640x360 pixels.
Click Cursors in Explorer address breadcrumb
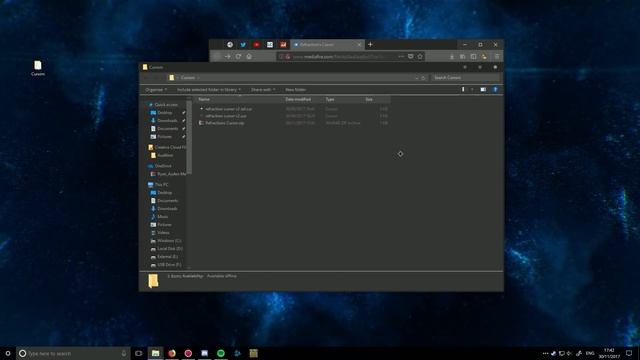coord(188,78)
